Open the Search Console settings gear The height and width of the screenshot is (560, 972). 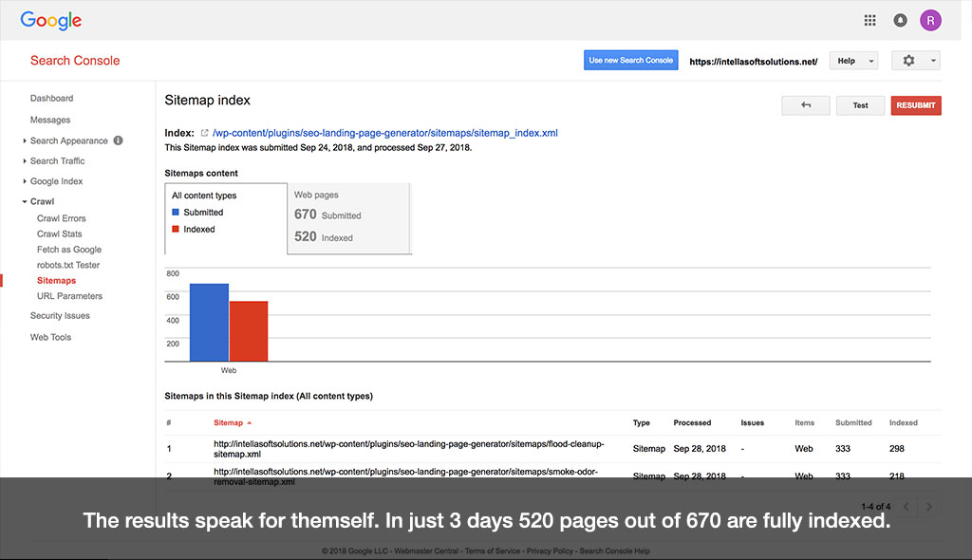pyautogui.click(x=908, y=60)
